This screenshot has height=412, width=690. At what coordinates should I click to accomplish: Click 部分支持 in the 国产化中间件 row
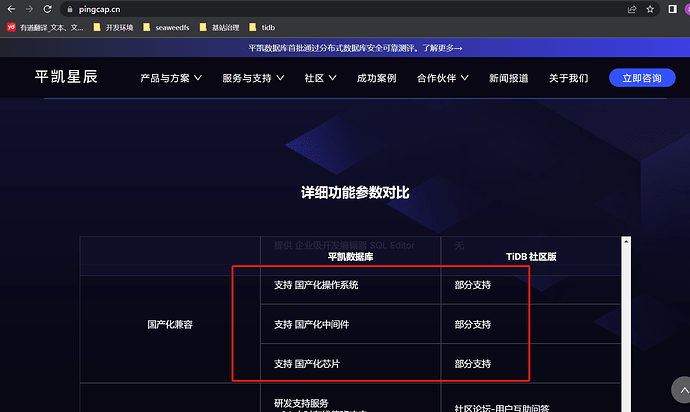point(473,324)
